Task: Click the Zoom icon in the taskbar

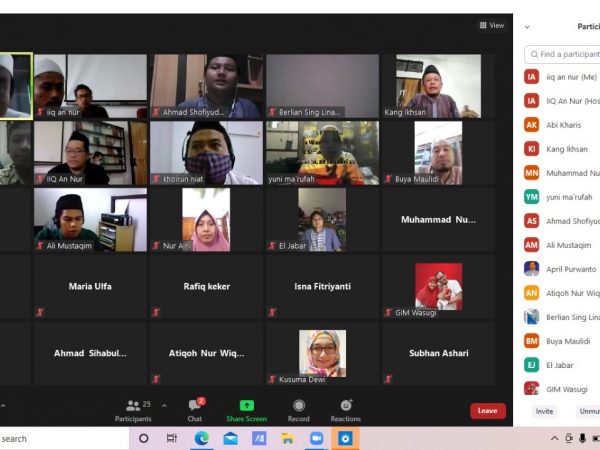Action: [x=316, y=438]
